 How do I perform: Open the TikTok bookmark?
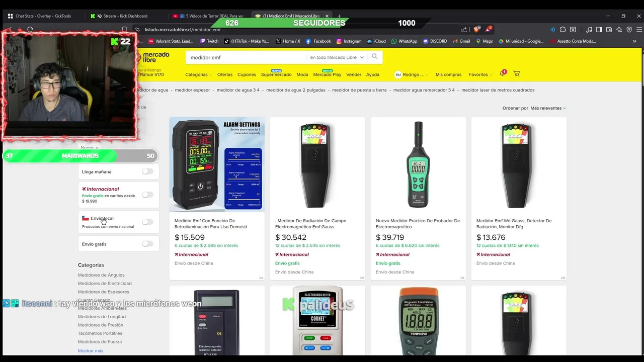(x=247, y=41)
